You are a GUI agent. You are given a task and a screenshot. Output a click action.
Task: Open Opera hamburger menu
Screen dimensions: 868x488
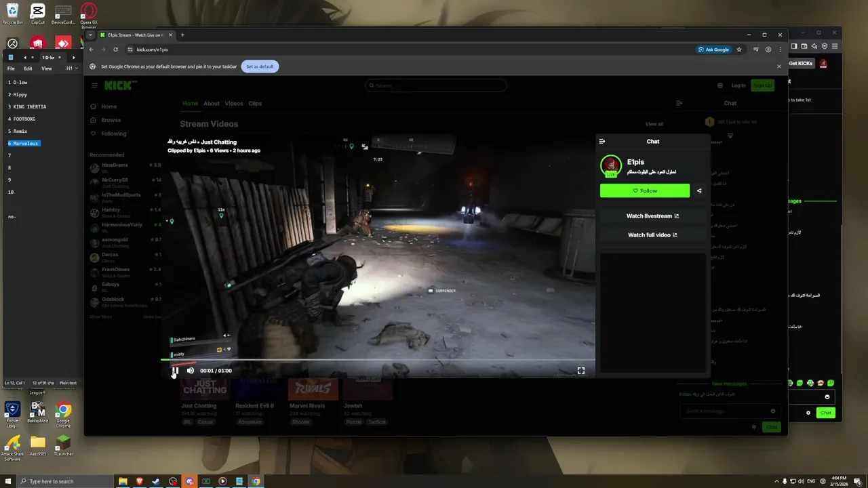pos(835,46)
